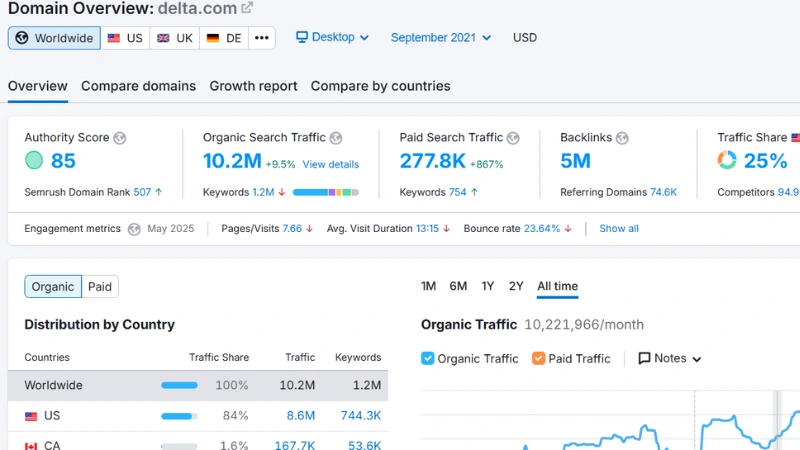
Task: Open paid traffic value 277.8K
Action: click(x=433, y=161)
